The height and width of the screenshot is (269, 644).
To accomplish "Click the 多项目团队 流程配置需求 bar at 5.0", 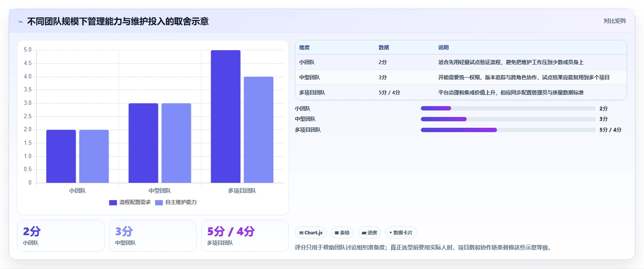I will (226, 117).
